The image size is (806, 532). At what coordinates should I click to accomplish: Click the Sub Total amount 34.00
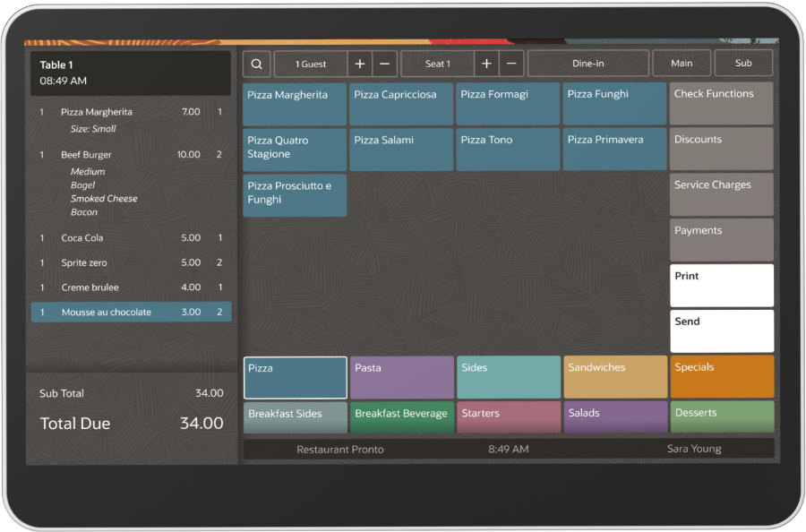[210, 393]
